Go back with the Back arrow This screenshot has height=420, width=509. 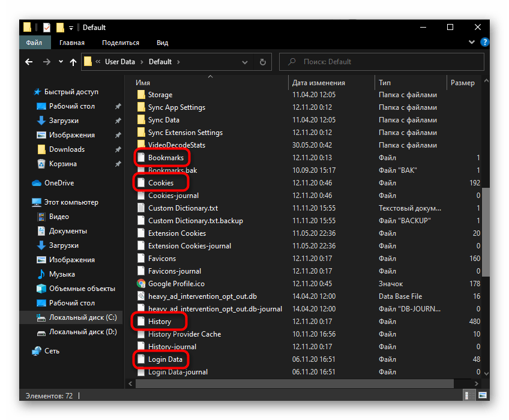(29, 62)
